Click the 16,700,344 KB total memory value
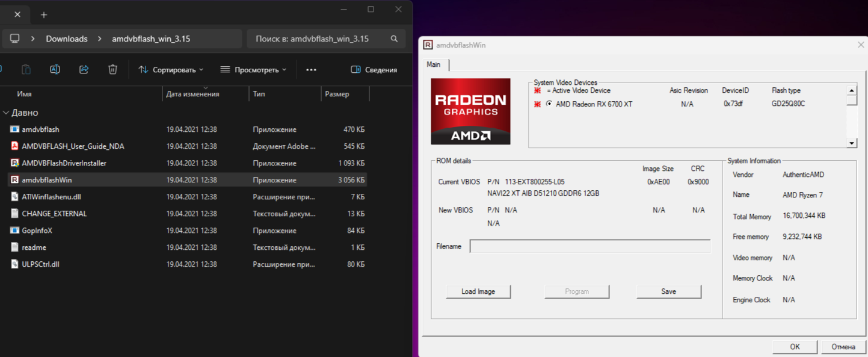Screen dimensions: 868x357 tap(804, 216)
